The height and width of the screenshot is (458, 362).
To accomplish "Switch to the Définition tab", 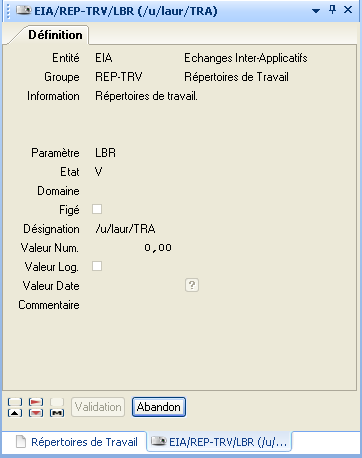I will [55, 35].
